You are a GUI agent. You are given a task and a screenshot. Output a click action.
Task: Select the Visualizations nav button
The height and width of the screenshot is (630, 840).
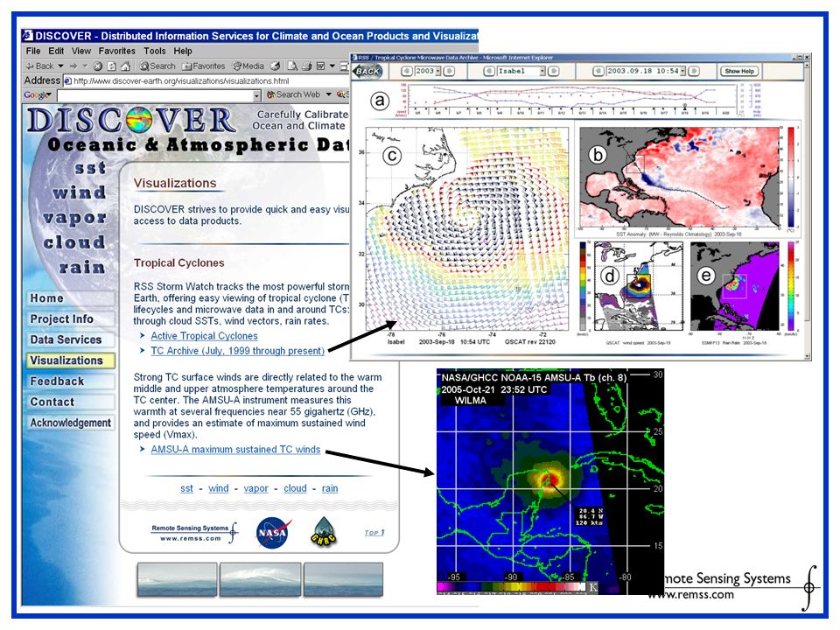pos(70,360)
